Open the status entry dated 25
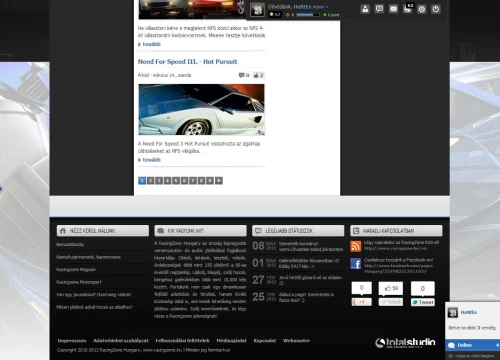The width and height of the screenshot is (500, 360). click(x=298, y=297)
